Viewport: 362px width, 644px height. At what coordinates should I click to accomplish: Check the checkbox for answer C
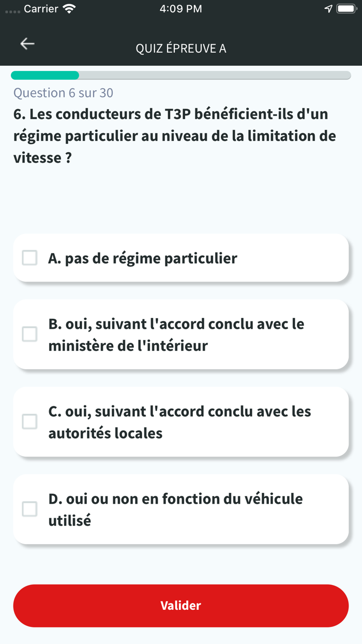tap(29, 422)
